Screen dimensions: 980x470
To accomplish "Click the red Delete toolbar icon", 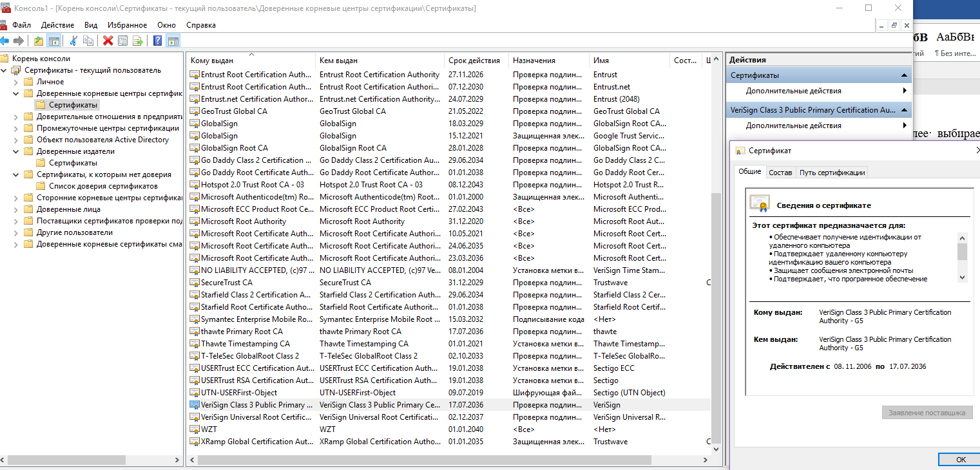I will 108,41.
